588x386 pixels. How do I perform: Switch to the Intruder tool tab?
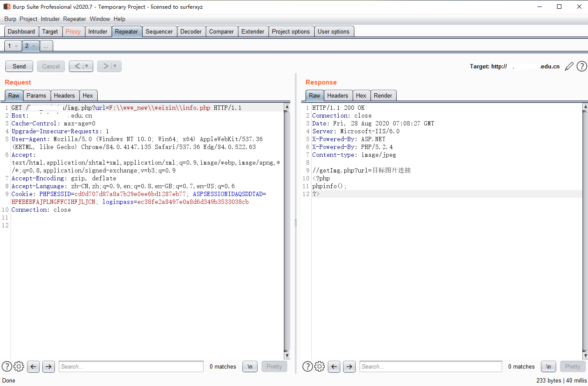[x=98, y=31]
